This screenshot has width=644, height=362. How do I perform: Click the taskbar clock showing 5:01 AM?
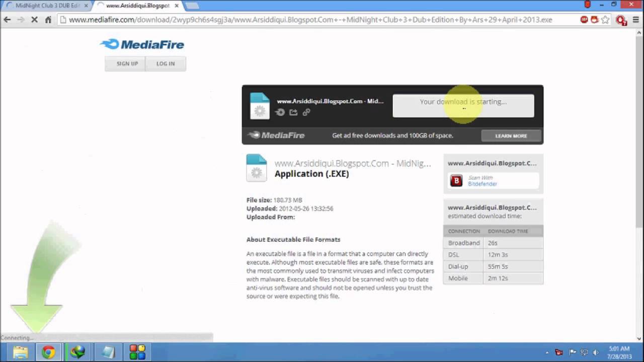click(619, 352)
